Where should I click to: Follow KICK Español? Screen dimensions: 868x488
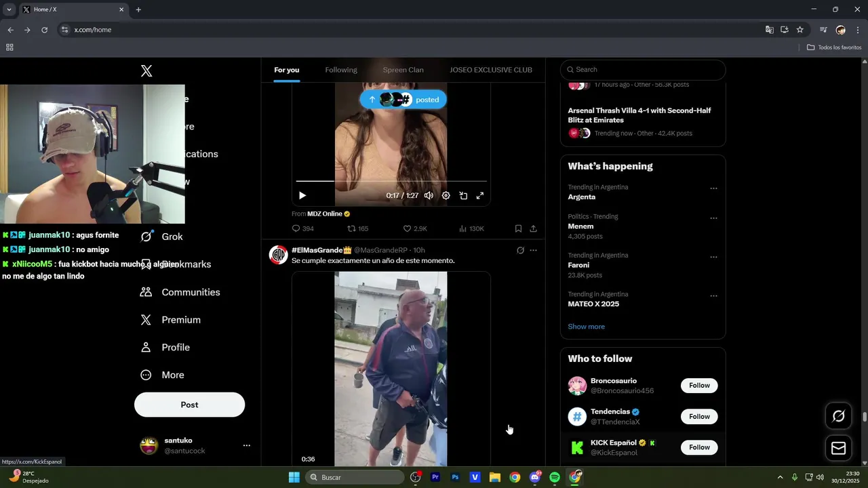(699, 447)
